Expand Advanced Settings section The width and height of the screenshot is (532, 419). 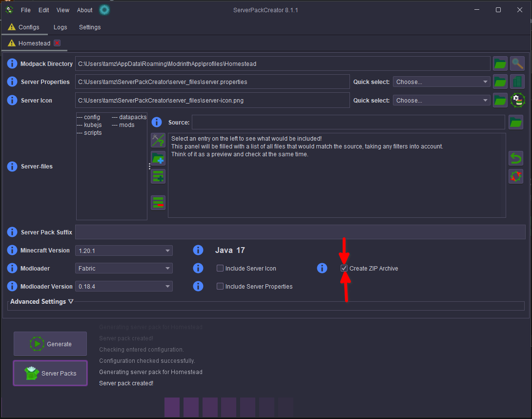(x=42, y=301)
